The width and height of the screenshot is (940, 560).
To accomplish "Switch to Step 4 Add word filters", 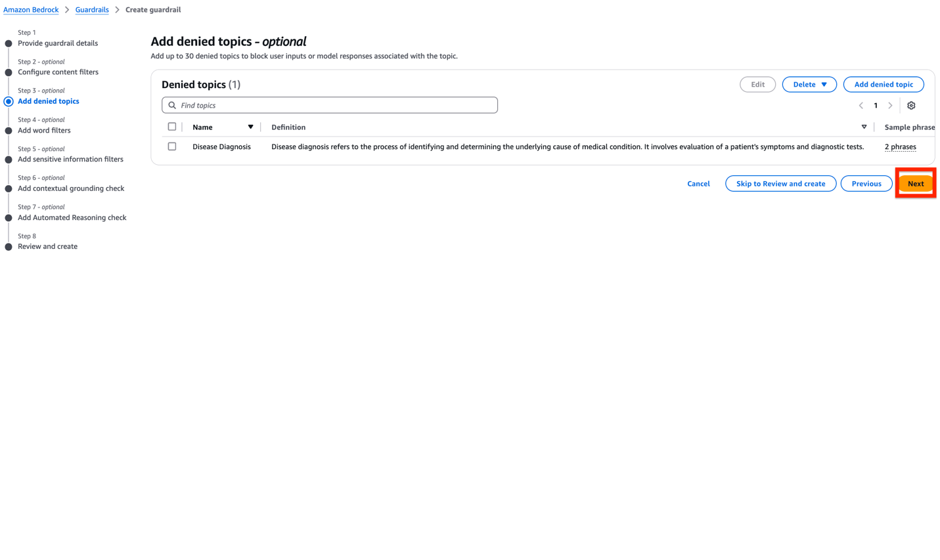I will point(44,130).
